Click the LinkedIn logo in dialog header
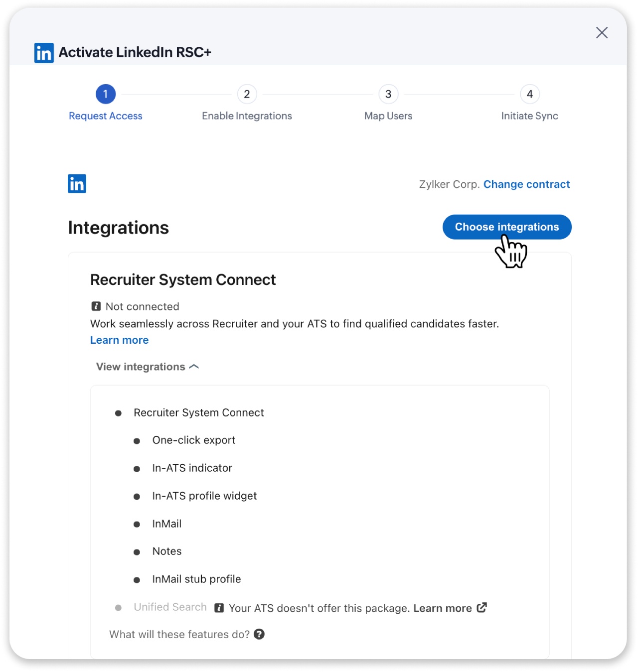The width and height of the screenshot is (638, 672). tap(44, 53)
